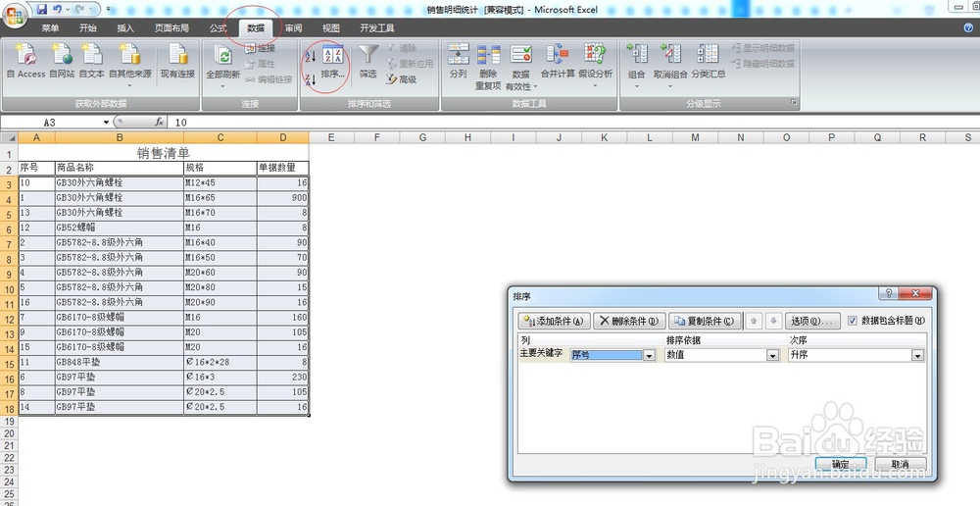Open the 升序 order dropdown

click(x=917, y=355)
